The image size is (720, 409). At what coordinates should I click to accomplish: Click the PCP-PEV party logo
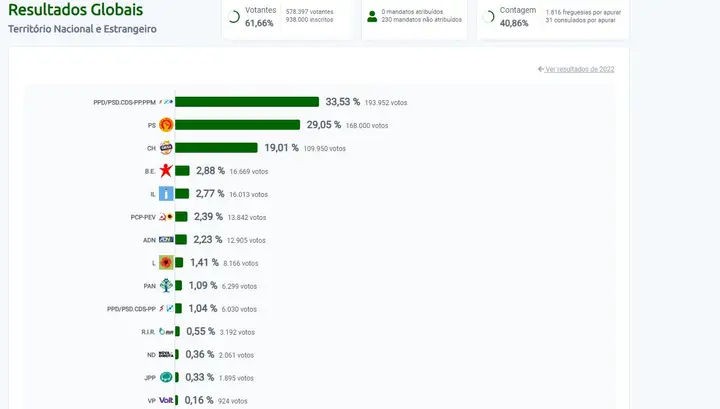click(167, 216)
